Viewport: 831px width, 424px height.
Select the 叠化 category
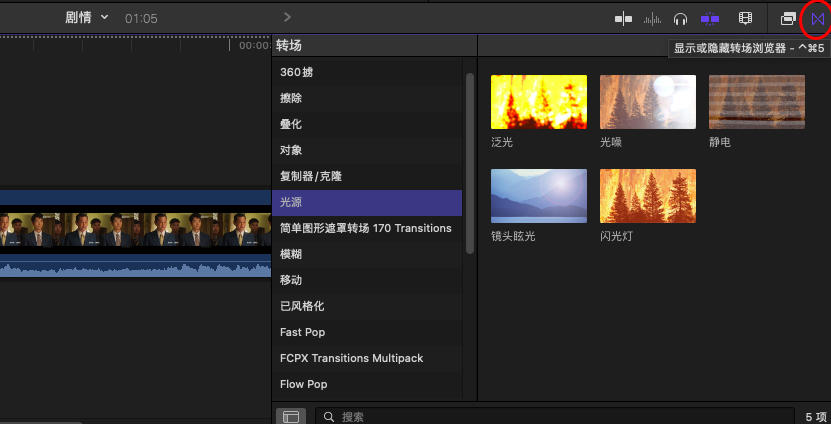[367, 124]
